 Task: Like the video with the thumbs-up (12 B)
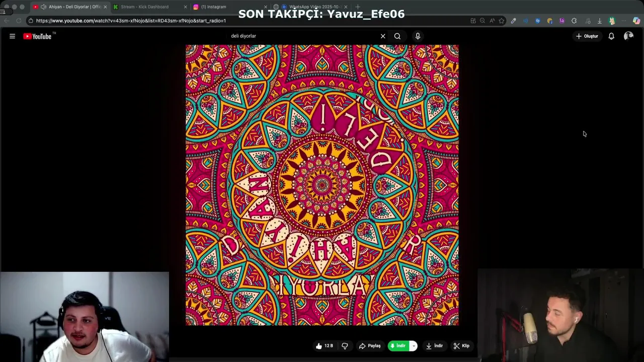tap(325, 346)
